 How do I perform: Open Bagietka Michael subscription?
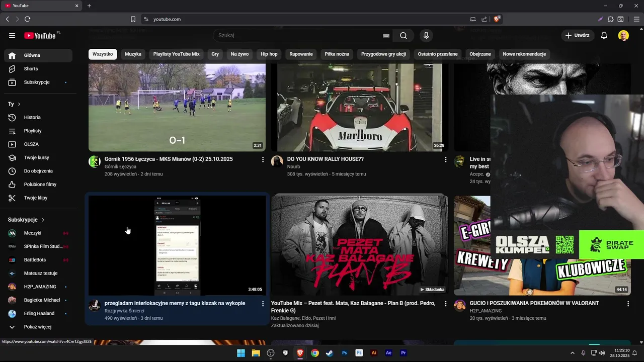38,300
